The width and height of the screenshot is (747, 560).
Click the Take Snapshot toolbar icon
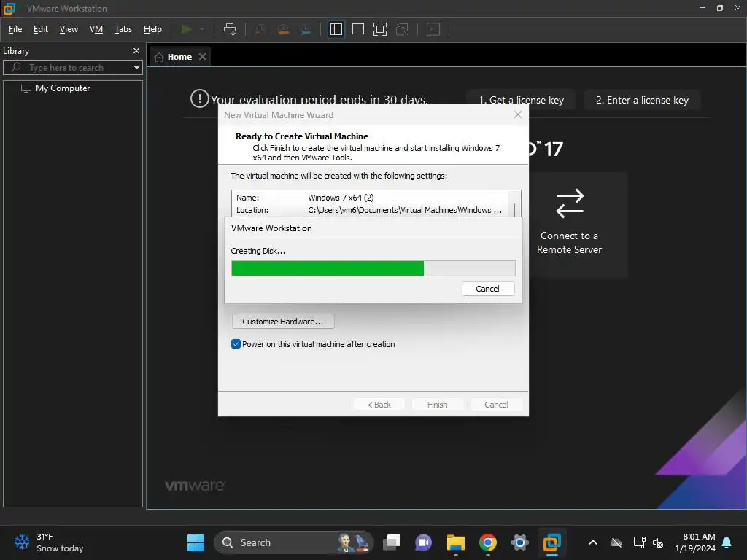coord(260,29)
